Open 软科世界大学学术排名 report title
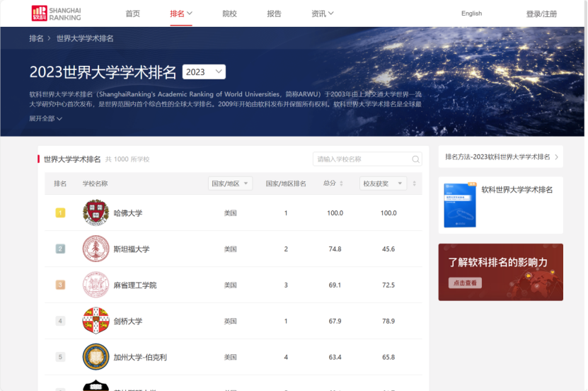The height and width of the screenshot is (391, 588). pyautogui.click(x=517, y=190)
